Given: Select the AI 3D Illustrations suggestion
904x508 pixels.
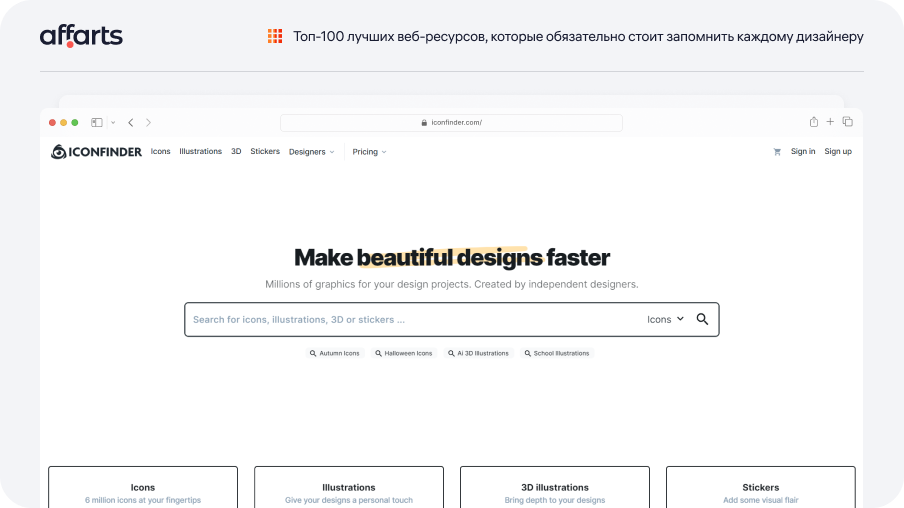Looking at the screenshot, I should [x=478, y=353].
